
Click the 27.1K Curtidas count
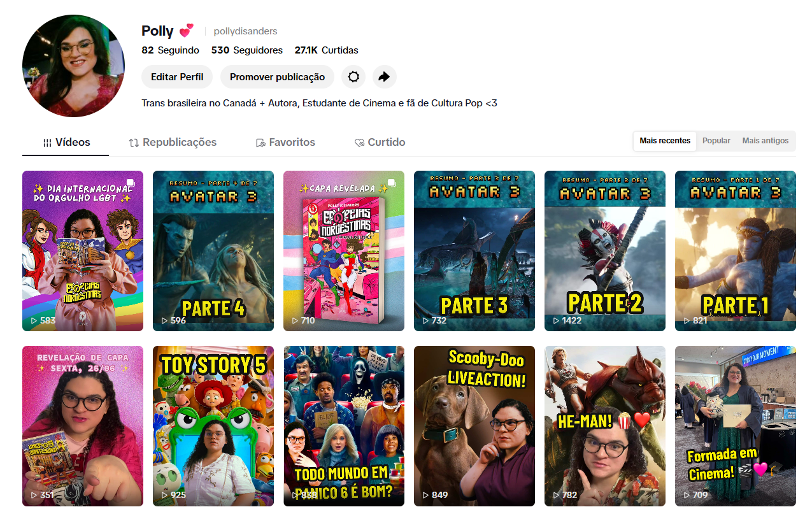pos(326,50)
